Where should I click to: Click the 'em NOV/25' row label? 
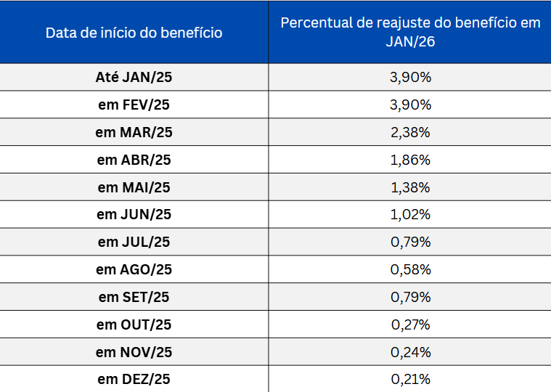click(x=134, y=353)
